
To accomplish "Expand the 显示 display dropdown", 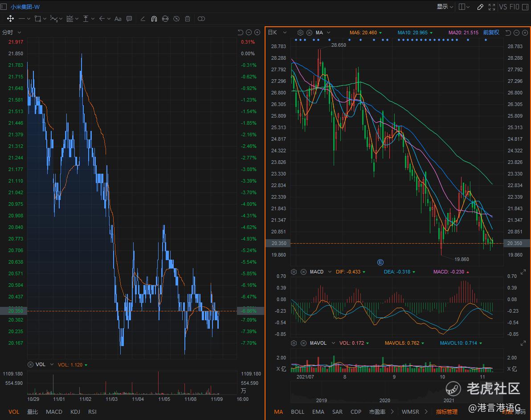I will pyautogui.click(x=445, y=7).
